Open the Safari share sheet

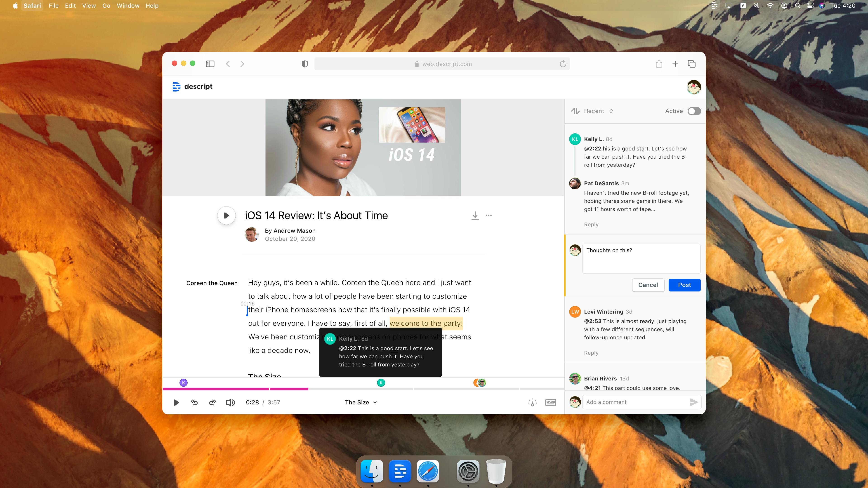click(659, 64)
